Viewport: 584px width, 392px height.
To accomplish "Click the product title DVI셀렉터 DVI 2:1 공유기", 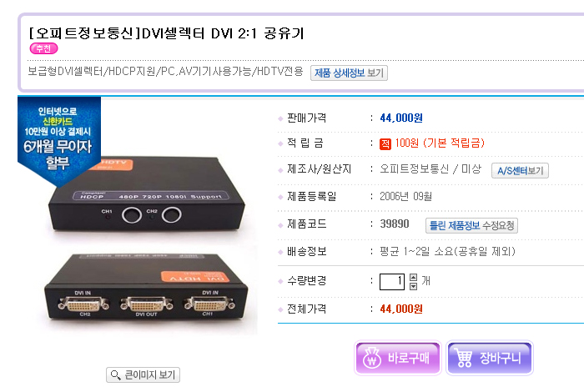I will tap(223, 33).
